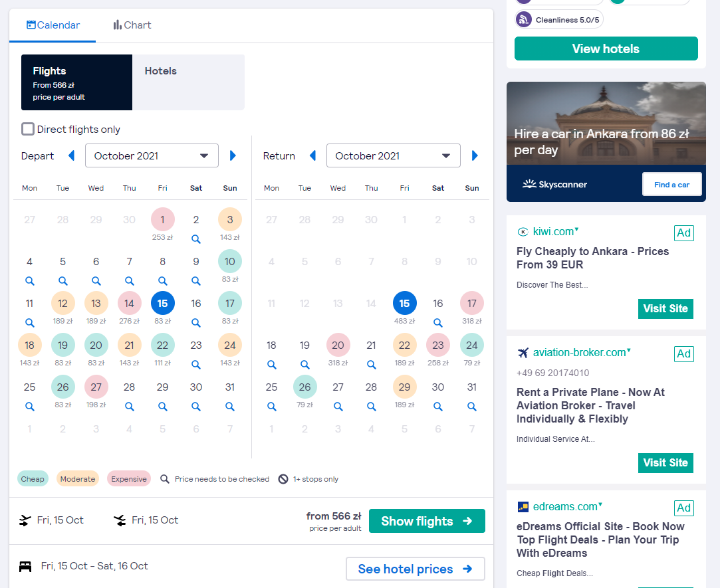Click Show flights button
Image resolution: width=720 pixels, height=588 pixels.
(x=427, y=521)
